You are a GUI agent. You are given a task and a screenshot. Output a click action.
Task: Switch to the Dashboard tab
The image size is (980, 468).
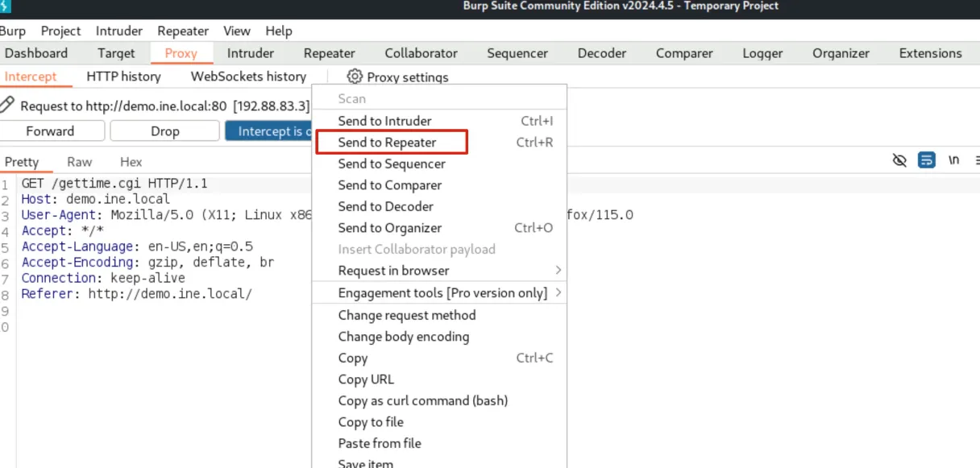[36, 53]
